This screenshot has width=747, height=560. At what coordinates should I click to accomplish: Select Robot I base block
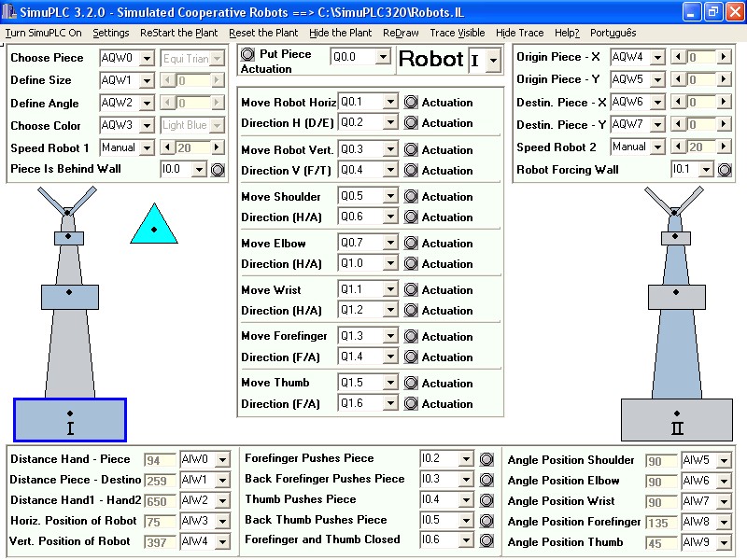coord(70,420)
